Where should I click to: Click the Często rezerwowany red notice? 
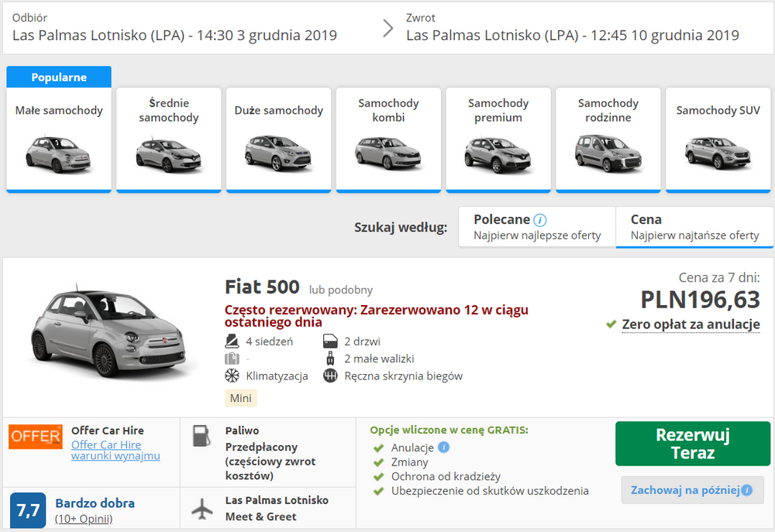376,316
